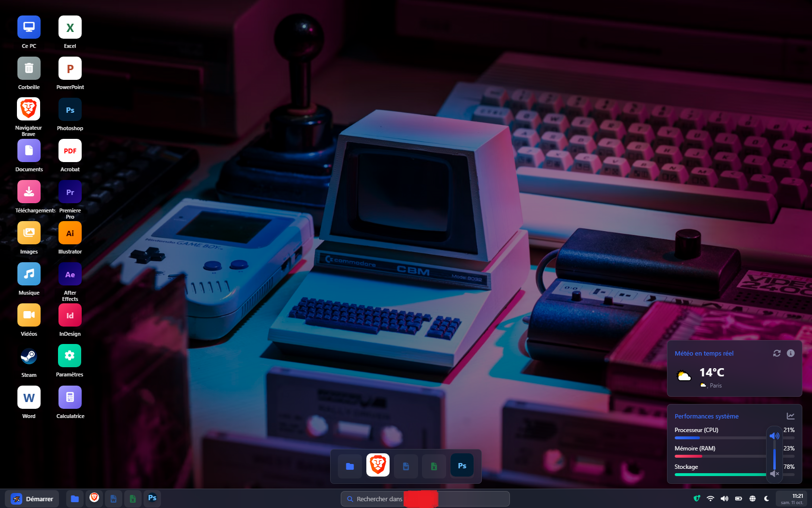812x508 pixels.
Task: Click the Word icon in the center dock
Action: click(406, 466)
